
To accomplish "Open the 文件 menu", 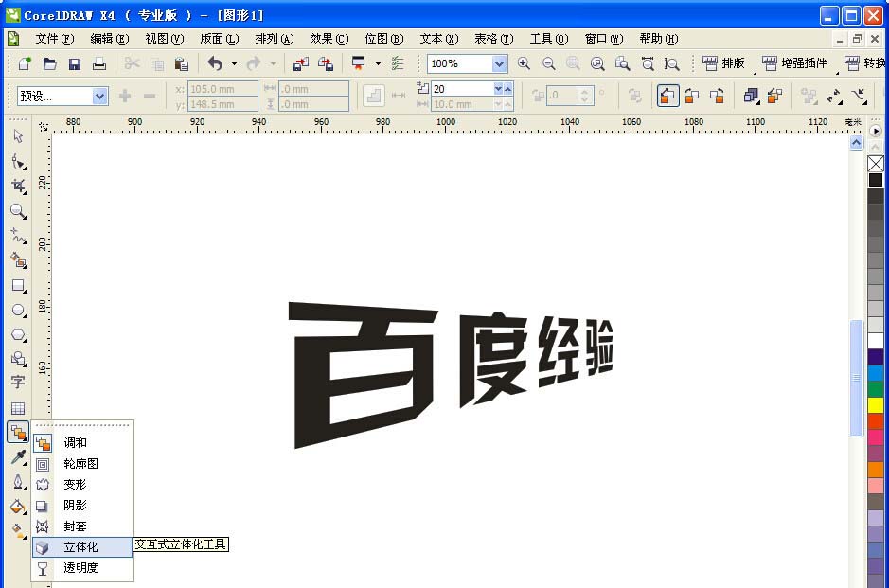I will coord(54,39).
